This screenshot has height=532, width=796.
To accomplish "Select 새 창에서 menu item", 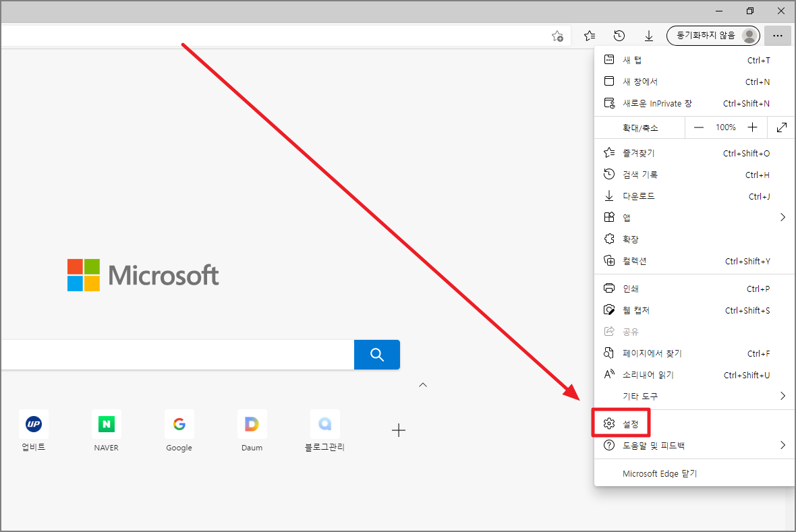I will pyautogui.click(x=693, y=82).
